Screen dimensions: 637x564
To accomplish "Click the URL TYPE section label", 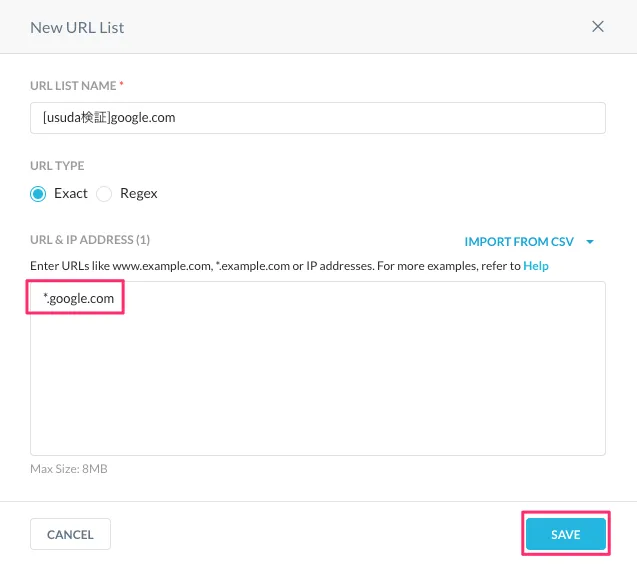I will pos(57,166).
